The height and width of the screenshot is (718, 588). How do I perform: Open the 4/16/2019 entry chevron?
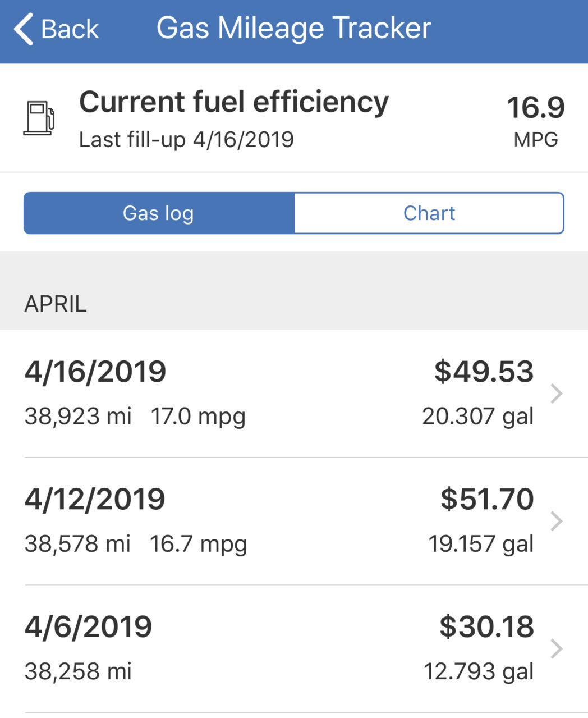(556, 394)
